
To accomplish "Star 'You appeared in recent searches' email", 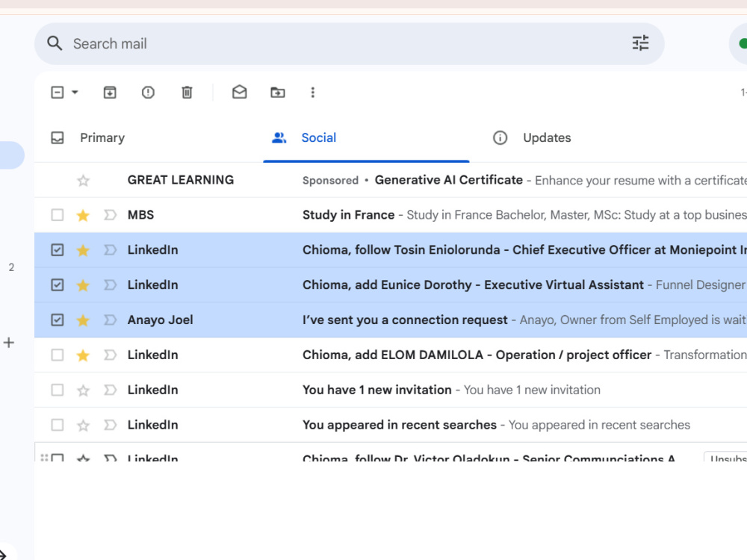I will click(x=83, y=426).
